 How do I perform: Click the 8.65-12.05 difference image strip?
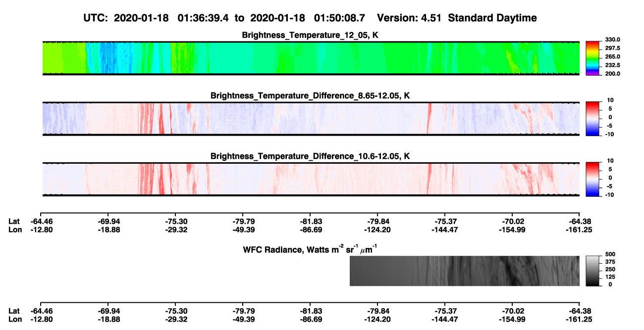pyautogui.click(x=311, y=118)
